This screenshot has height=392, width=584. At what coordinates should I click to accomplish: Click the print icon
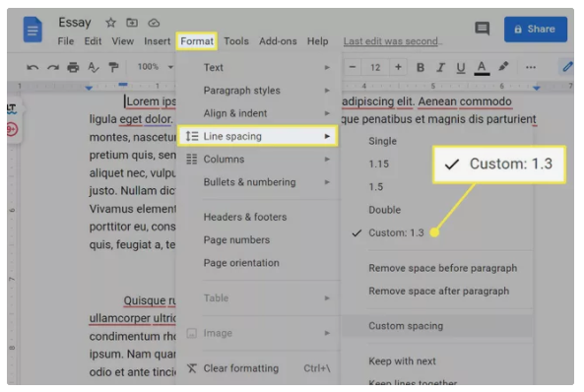pyautogui.click(x=73, y=67)
